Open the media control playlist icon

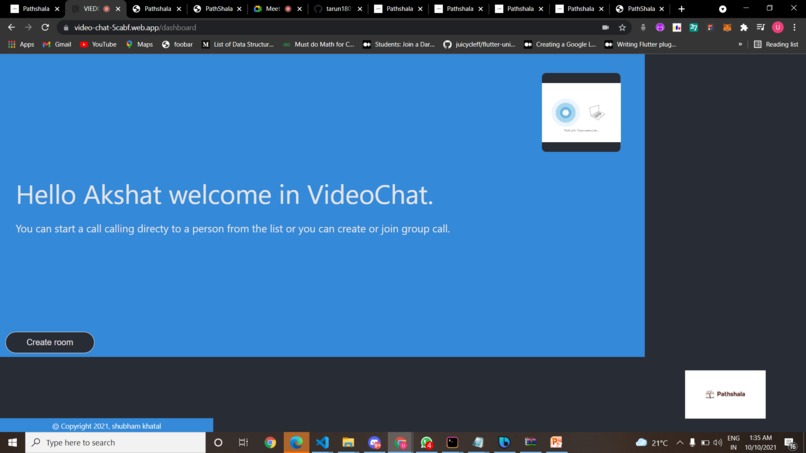coord(761,27)
